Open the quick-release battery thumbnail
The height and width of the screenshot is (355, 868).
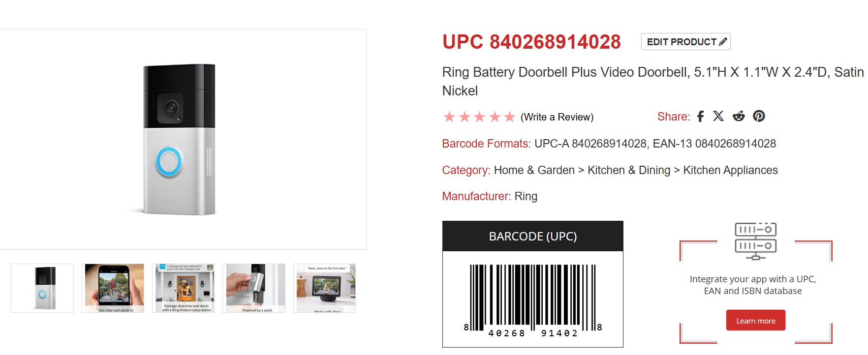click(254, 288)
